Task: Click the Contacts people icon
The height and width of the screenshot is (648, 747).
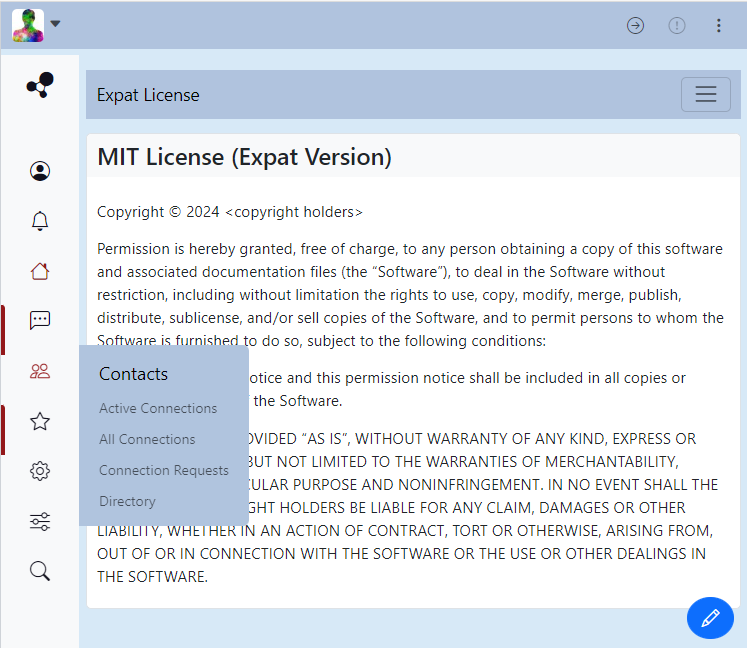Action: click(40, 371)
